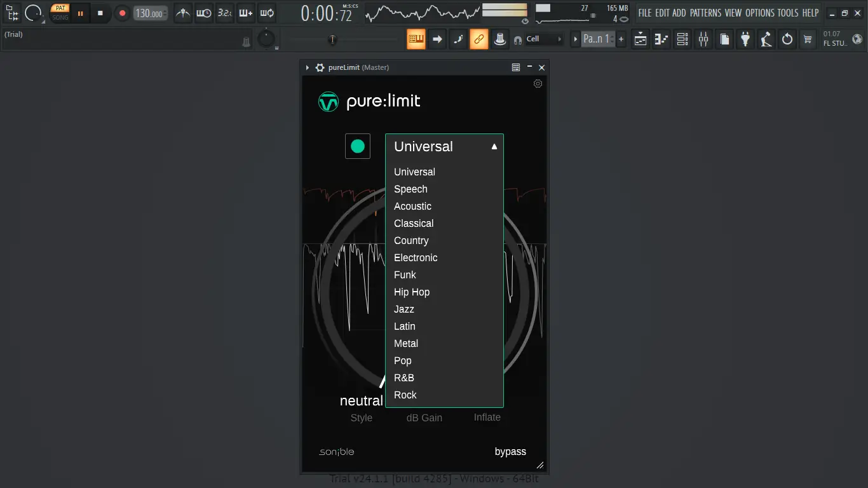The height and width of the screenshot is (488, 868).
Task: Open the pure:limit settings gear
Action: 538,84
